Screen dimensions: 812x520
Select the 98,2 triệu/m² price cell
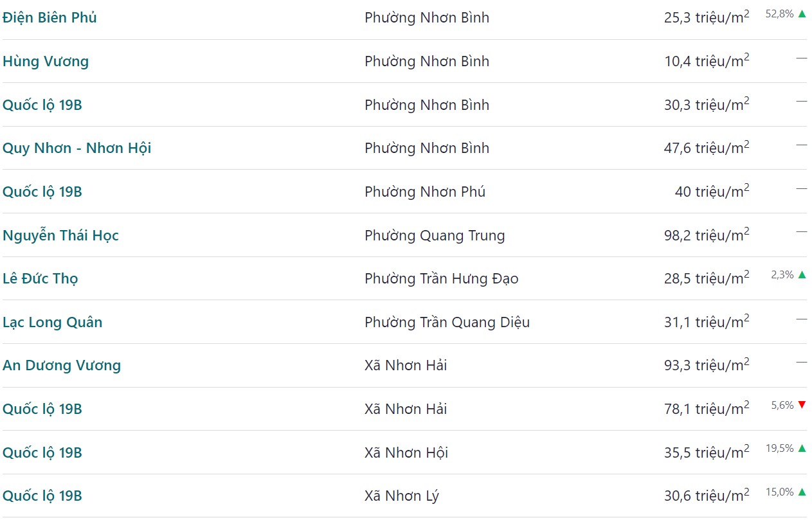coord(707,234)
